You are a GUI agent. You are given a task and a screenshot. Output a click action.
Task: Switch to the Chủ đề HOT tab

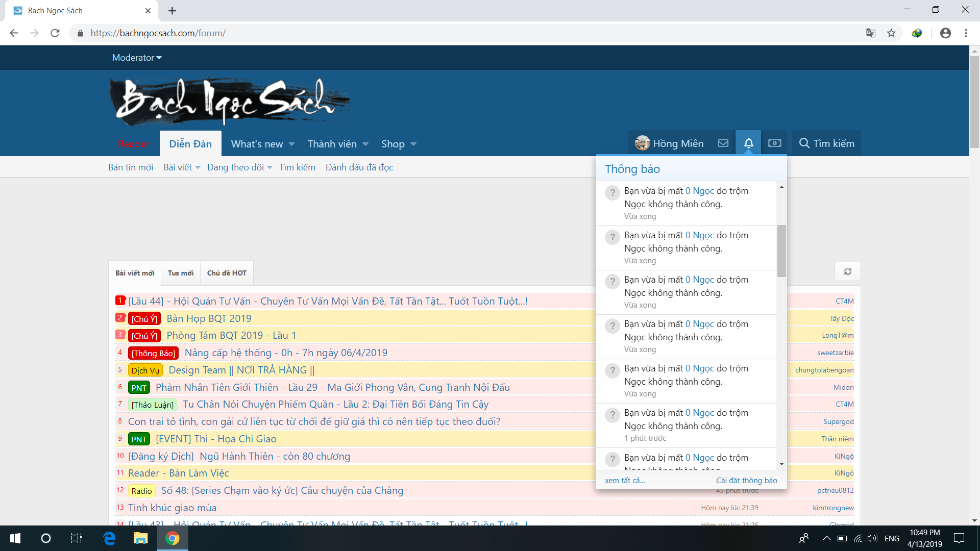[x=227, y=273]
